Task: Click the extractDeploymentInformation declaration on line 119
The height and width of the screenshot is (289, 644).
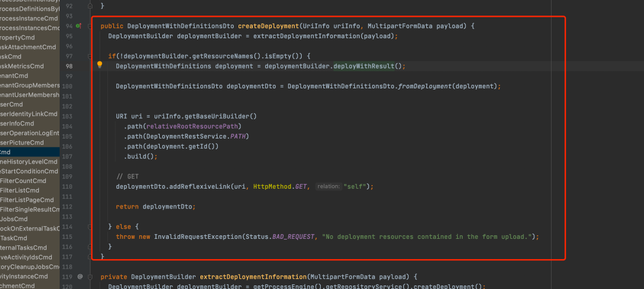Action: [253, 276]
